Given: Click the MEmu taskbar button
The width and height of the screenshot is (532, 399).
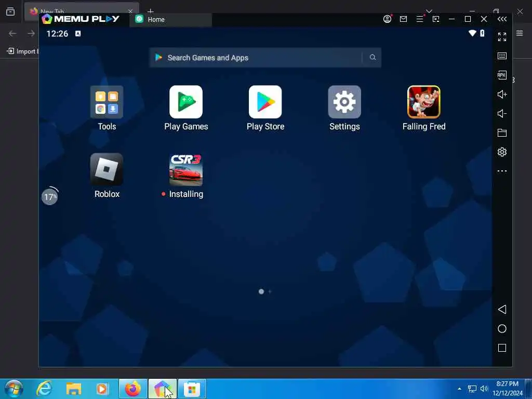Looking at the screenshot, I should [x=163, y=389].
